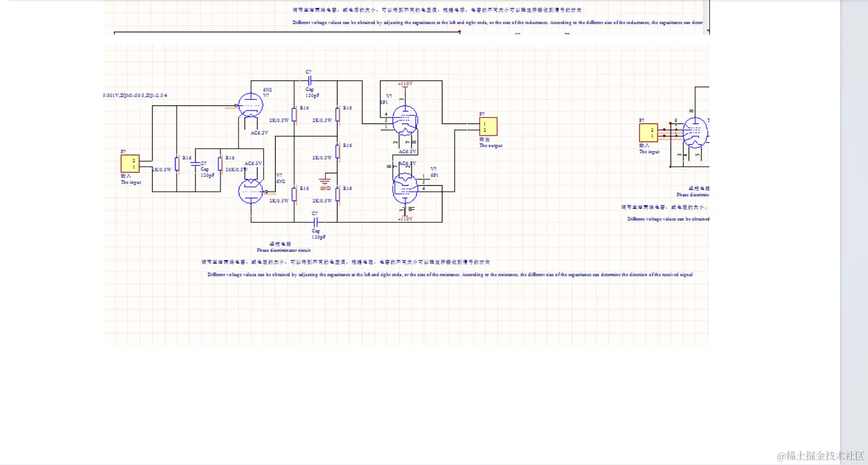868x465 pixels.
Task: Select the tube symbol in the right schematic
Action: 695,132
